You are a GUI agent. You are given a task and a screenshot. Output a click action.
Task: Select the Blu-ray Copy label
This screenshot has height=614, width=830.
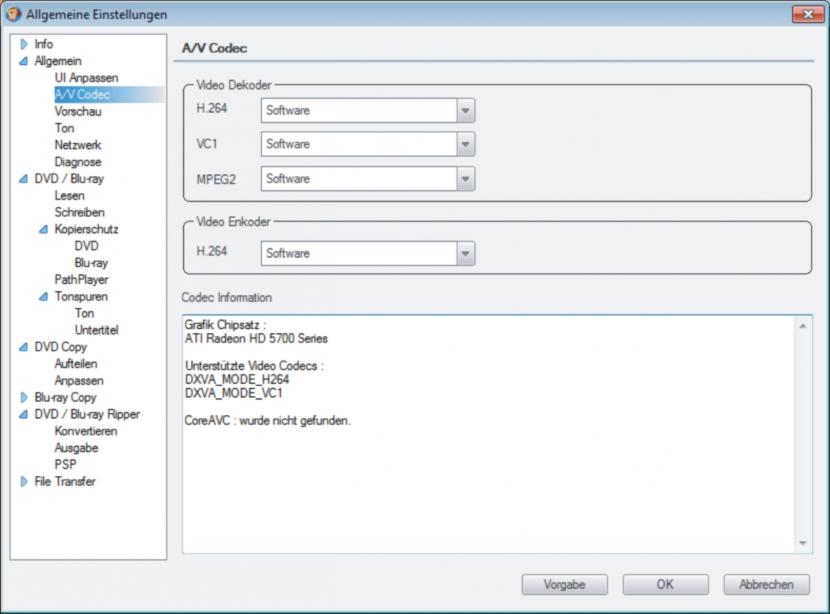tap(65, 398)
